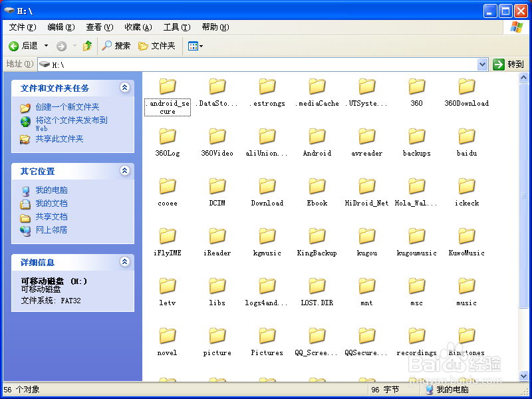Viewport: 532px width, 399px height.
Task: Click the Forward arrow button
Action: 61,46
